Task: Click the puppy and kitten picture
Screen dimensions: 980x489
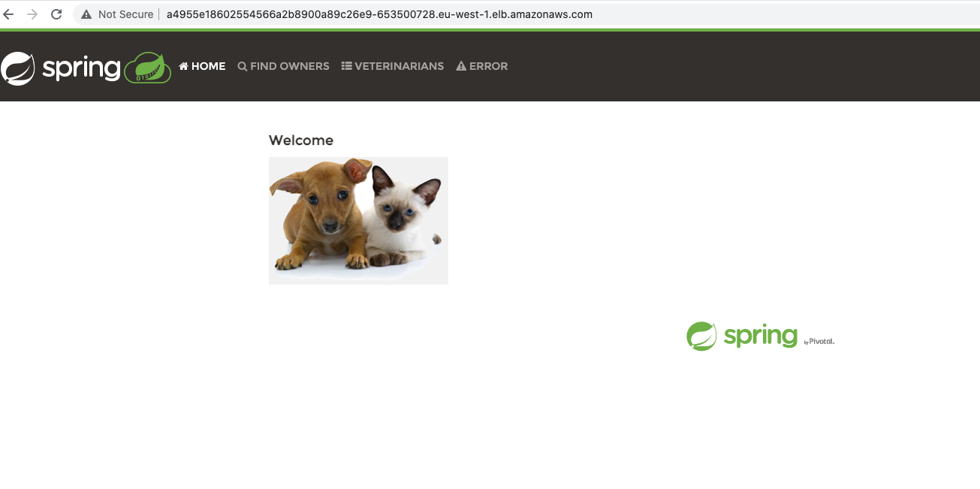Action: tap(358, 221)
